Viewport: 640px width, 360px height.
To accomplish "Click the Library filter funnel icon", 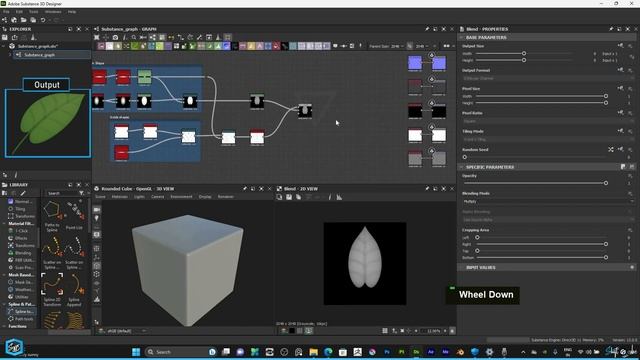I will (82, 193).
